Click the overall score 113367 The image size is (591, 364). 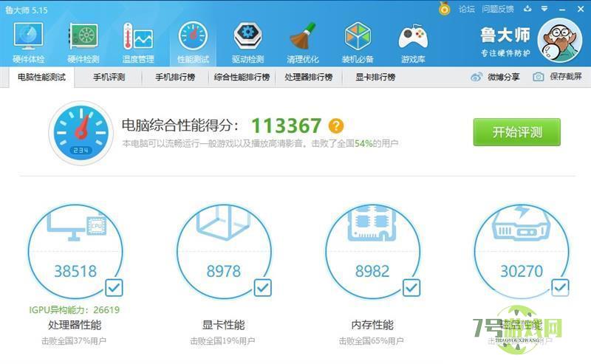(287, 126)
